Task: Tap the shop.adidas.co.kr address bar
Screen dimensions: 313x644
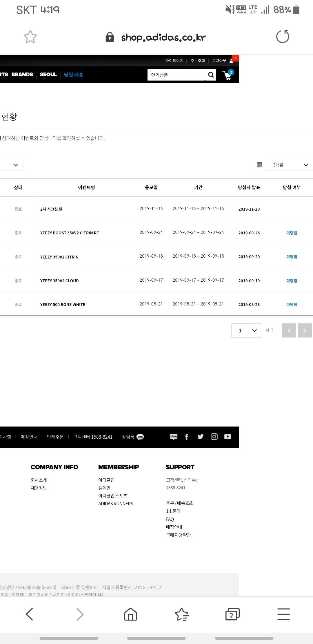Action: click(x=163, y=37)
